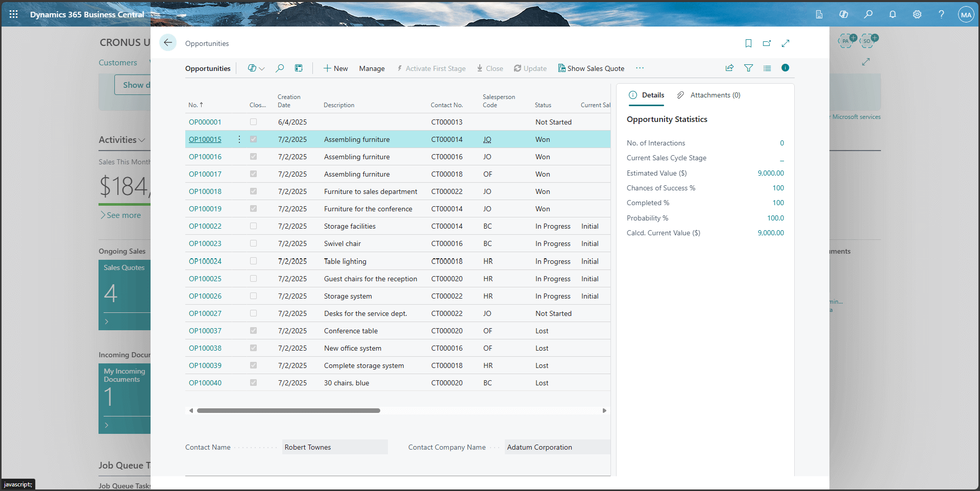Switch to the Attachments (0) tab

pyautogui.click(x=715, y=95)
